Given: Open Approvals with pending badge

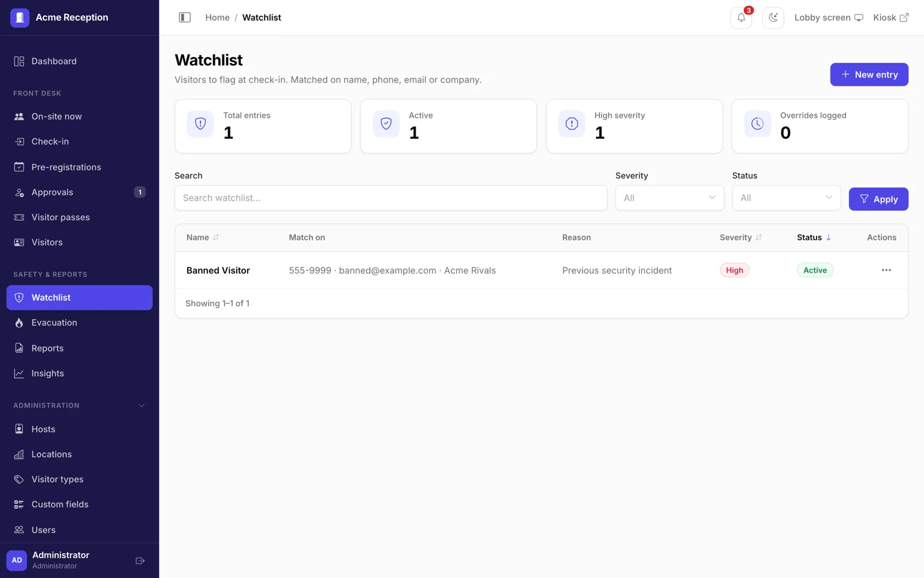Looking at the screenshot, I should coord(79,192).
